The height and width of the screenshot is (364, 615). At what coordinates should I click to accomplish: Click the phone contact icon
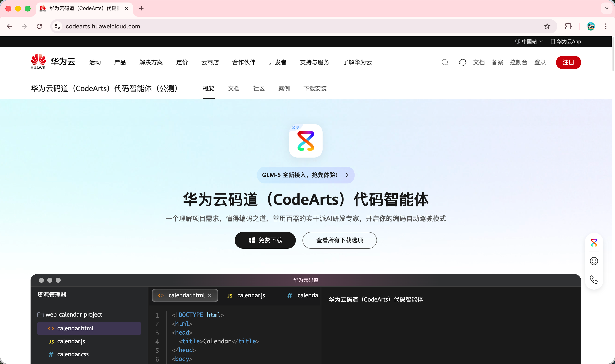594,280
